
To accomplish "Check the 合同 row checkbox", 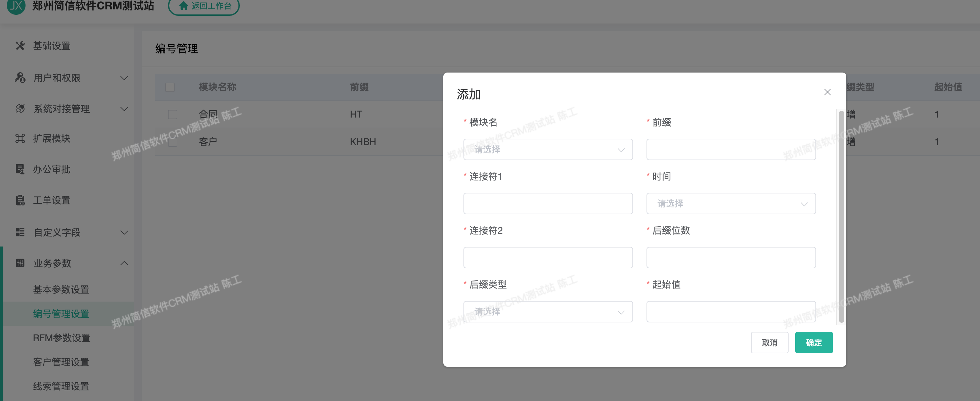I will pyautogui.click(x=173, y=115).
